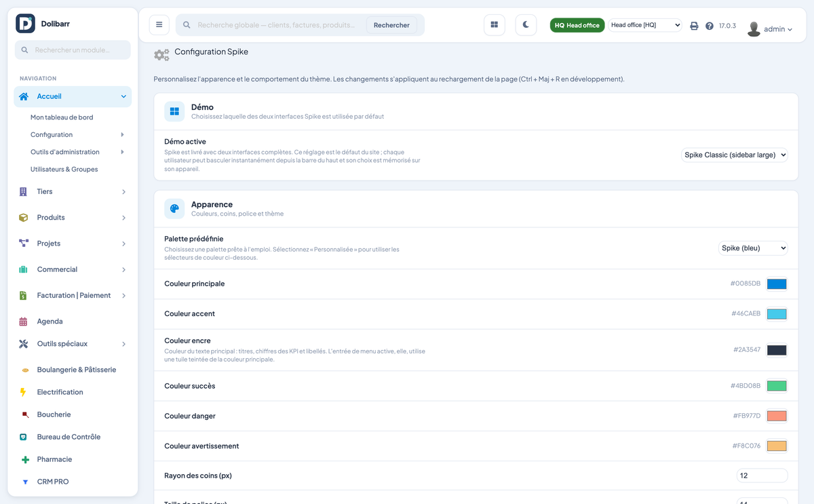814x504 pixels.
Task: Click the CRM PRO funnel icon
Action: click(x=25, y=482)
